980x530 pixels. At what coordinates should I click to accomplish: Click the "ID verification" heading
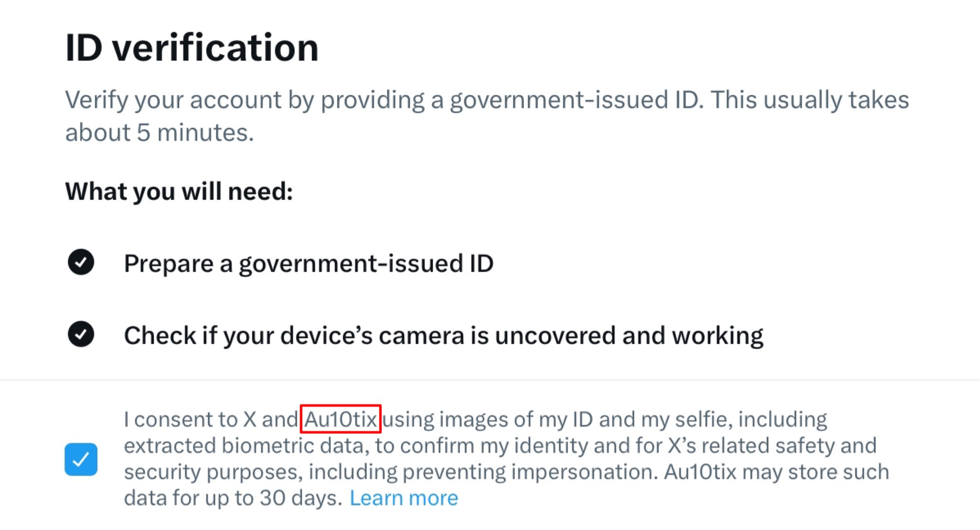click(x=192, y=48)
